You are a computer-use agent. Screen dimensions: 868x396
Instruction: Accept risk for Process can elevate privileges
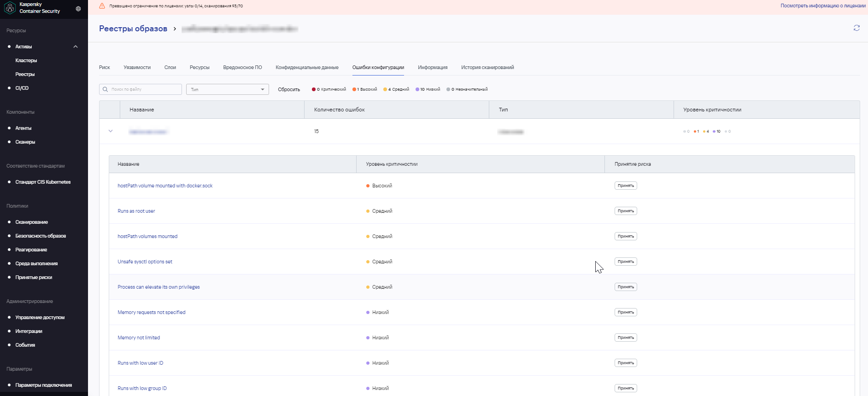626,287
